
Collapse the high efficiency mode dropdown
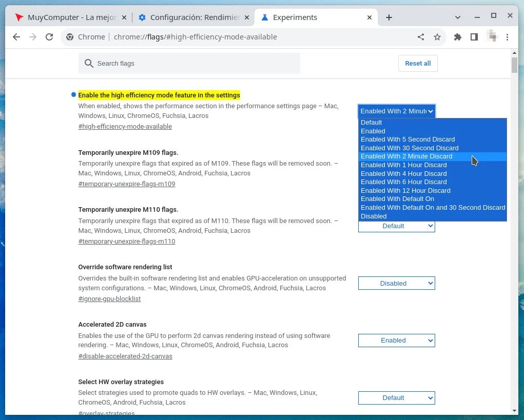click(397, 111)
